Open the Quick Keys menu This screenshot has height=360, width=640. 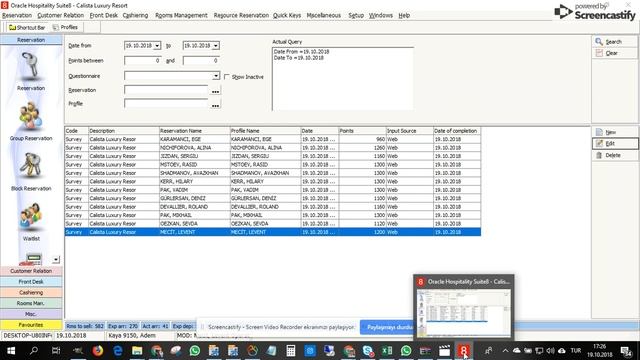287,15
